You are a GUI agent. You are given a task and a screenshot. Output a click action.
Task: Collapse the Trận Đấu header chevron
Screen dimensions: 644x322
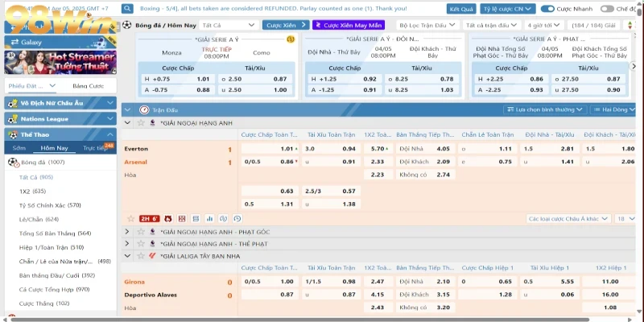(127, 110)
